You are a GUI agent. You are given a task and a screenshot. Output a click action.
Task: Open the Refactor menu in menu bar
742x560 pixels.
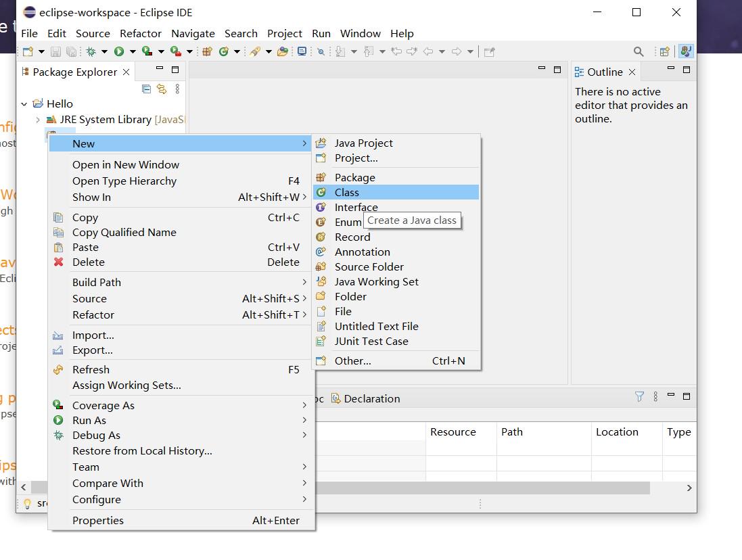141,34
